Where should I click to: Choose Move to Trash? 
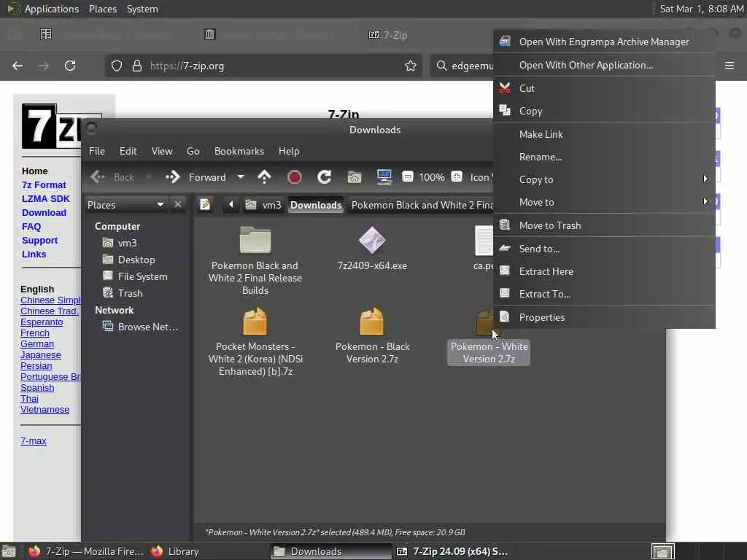click(604, 226)
